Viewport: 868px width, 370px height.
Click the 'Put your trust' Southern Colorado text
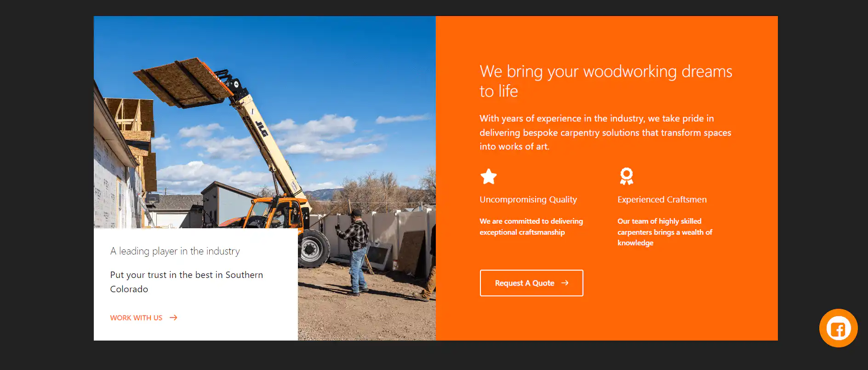click(x=186, y=282)
